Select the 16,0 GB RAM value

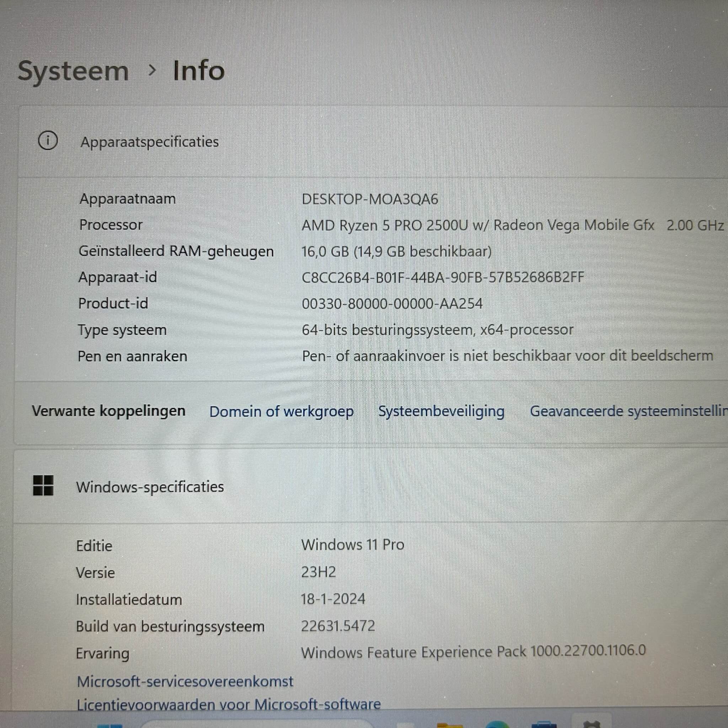click(397, 251)
